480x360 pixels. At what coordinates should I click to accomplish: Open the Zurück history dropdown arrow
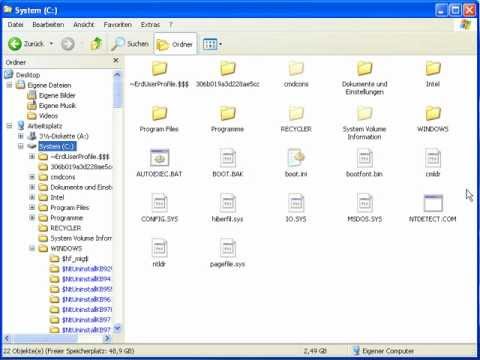click(x=51, y=44)
